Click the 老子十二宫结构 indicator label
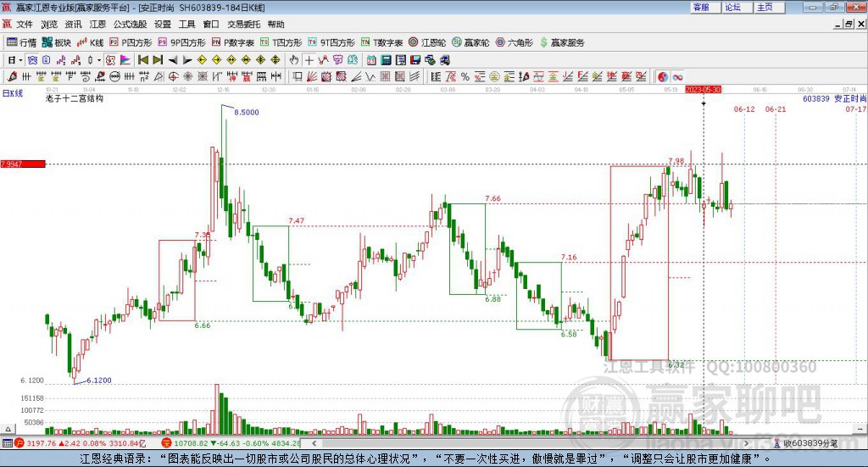 tap(75, 98)
